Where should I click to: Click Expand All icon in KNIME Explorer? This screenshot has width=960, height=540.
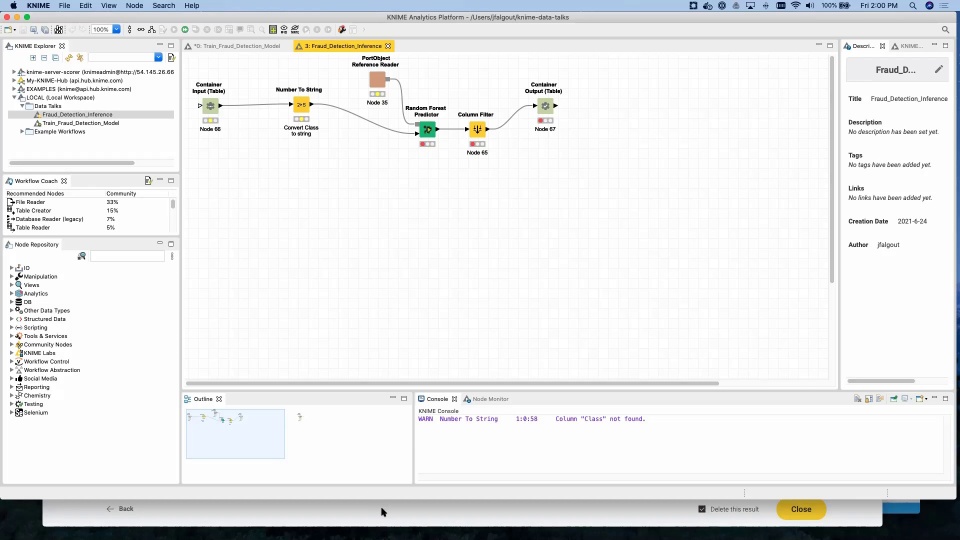coord(33,58)
